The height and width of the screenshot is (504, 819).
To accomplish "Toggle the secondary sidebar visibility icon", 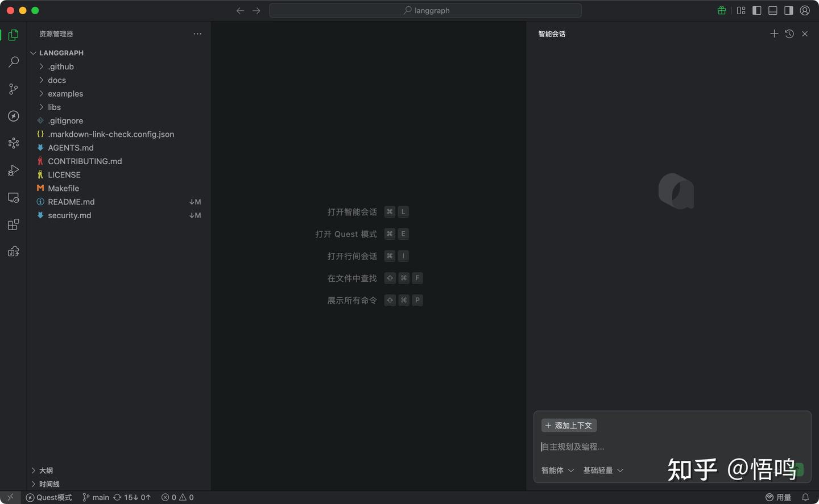I will [x=789, y=10].
